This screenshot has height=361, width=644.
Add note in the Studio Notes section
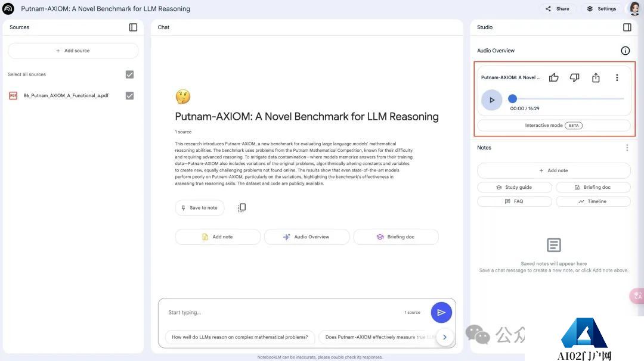pos(553,170)
